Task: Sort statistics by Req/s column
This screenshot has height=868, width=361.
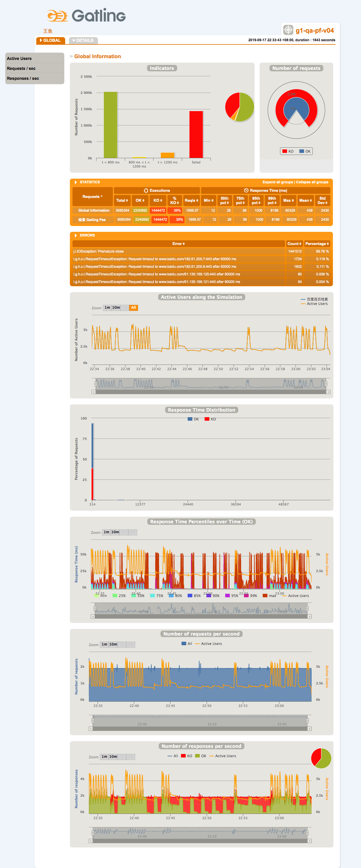Action: point(192,201)
